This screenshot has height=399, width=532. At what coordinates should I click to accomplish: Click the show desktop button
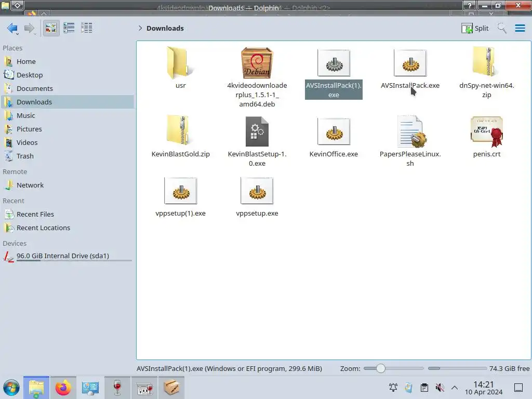coord(518,388)
